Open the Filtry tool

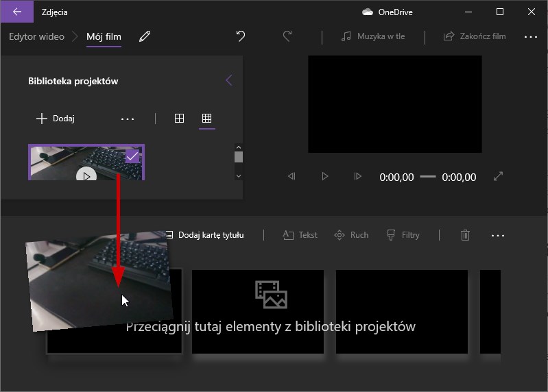pyautogui.click(x=403, y=235)
